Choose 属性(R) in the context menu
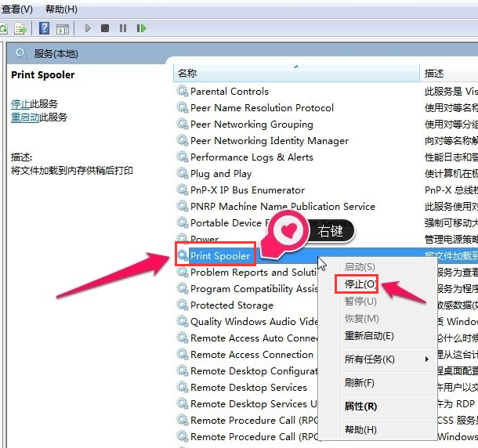 [x=360, y=406]
